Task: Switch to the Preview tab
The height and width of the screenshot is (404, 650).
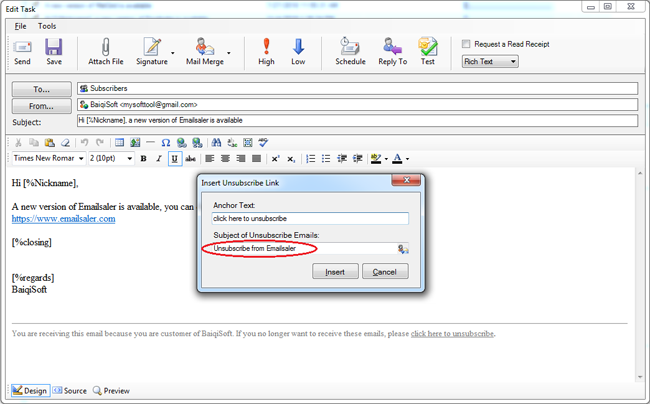Action: click(111, 391)
